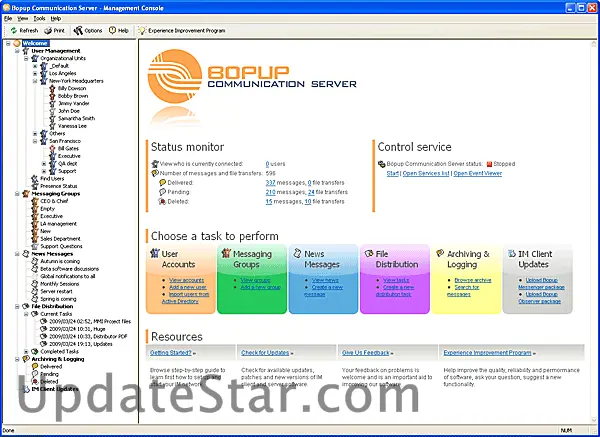Click the File Distribution card icon
Screen dimensions: 600x437
pyautogui.click(x=369, y=253)
